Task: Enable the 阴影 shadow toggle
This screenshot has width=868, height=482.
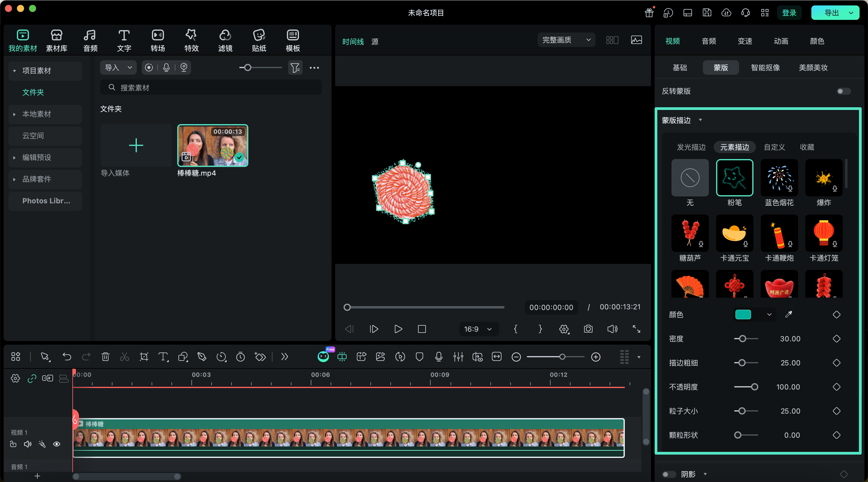Action: pos(668,474)
